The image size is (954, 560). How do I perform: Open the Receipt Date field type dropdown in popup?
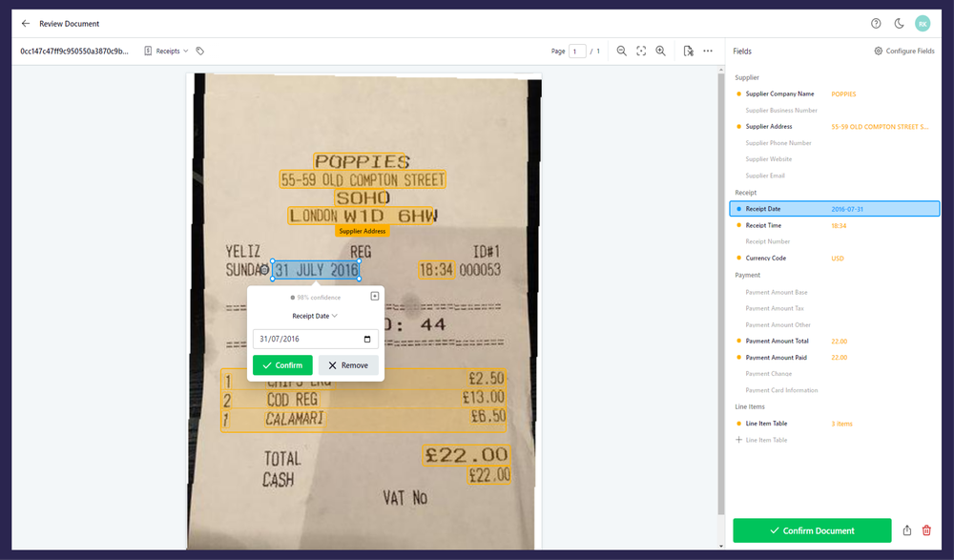pos(315,316)
